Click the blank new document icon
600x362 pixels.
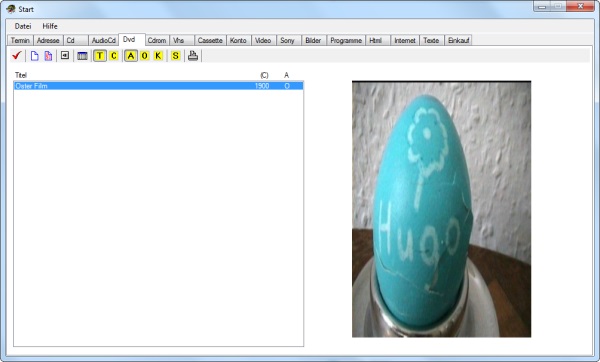[x=34, y=56]
